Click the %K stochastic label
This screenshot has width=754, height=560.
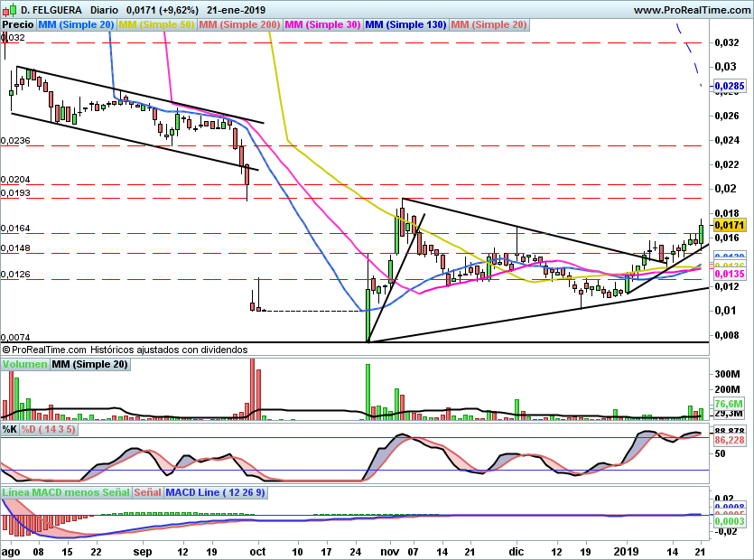click(x=10, y=429)
